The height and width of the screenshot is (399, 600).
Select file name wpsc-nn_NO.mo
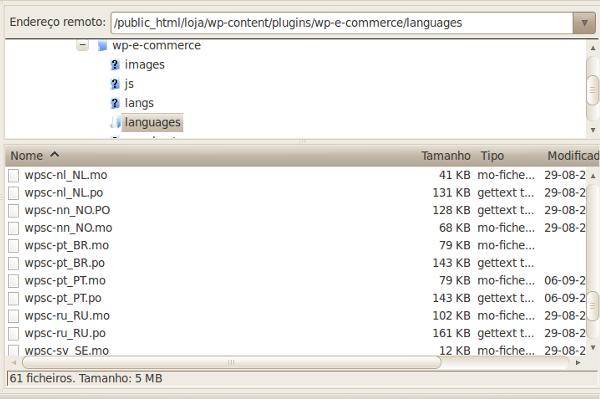68,228
